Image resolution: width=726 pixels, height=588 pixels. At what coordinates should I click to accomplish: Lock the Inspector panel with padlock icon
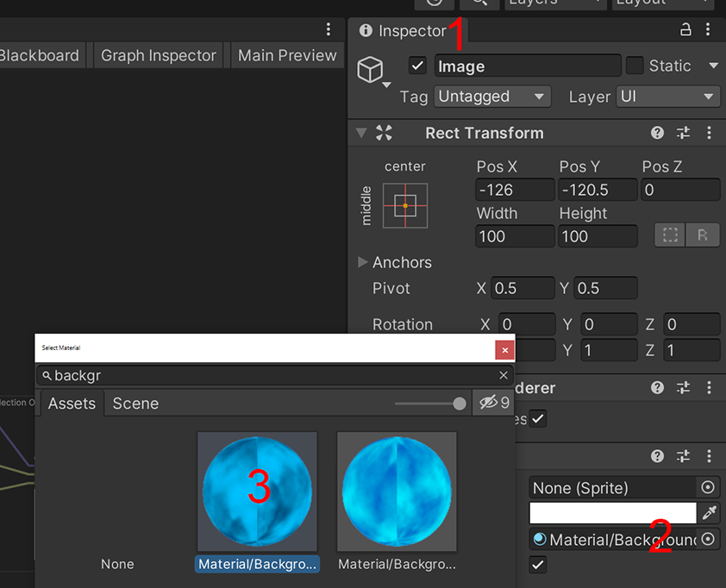click(x=686, y=30)
